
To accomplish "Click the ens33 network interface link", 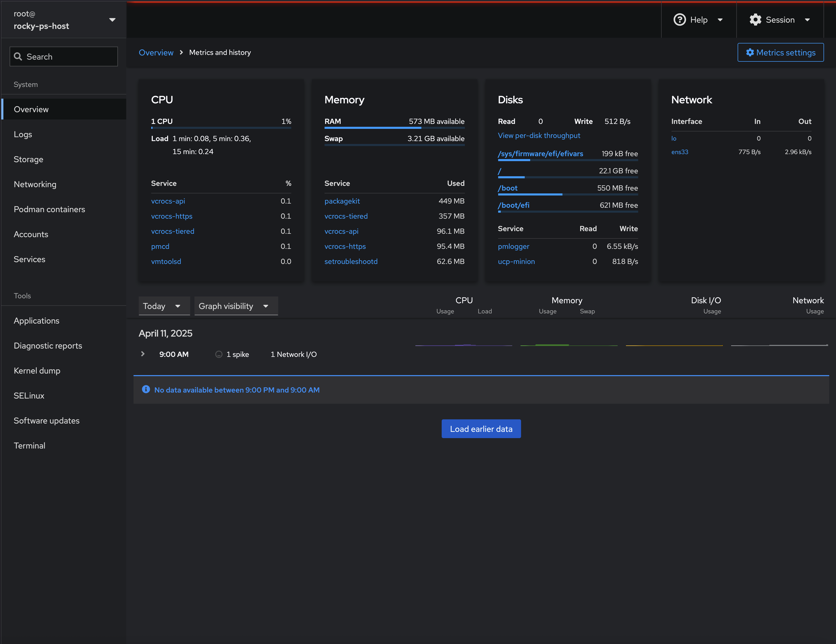I will [679, 152].
